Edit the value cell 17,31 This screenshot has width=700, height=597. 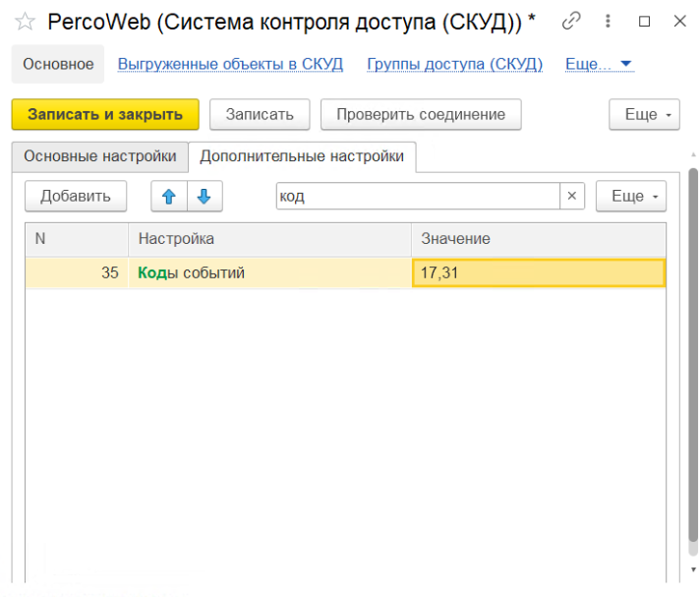click(x=539, y=272)
